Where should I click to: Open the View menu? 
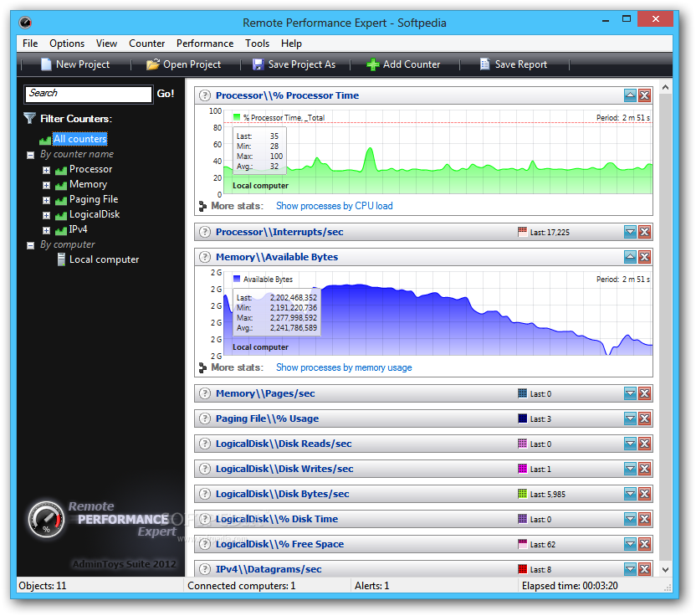[106, 44]
